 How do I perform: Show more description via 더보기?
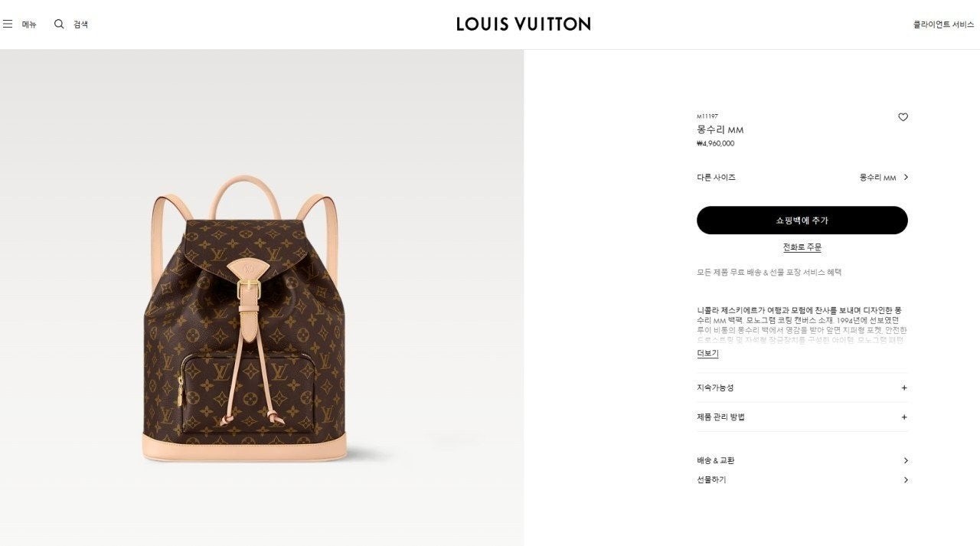(x=707, y=353)
